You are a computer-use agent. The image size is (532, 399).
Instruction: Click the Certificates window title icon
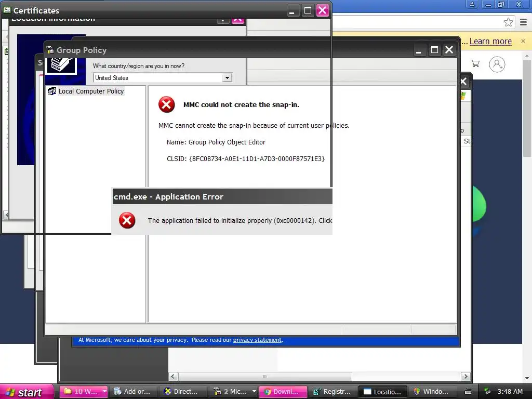click(7, 10)
